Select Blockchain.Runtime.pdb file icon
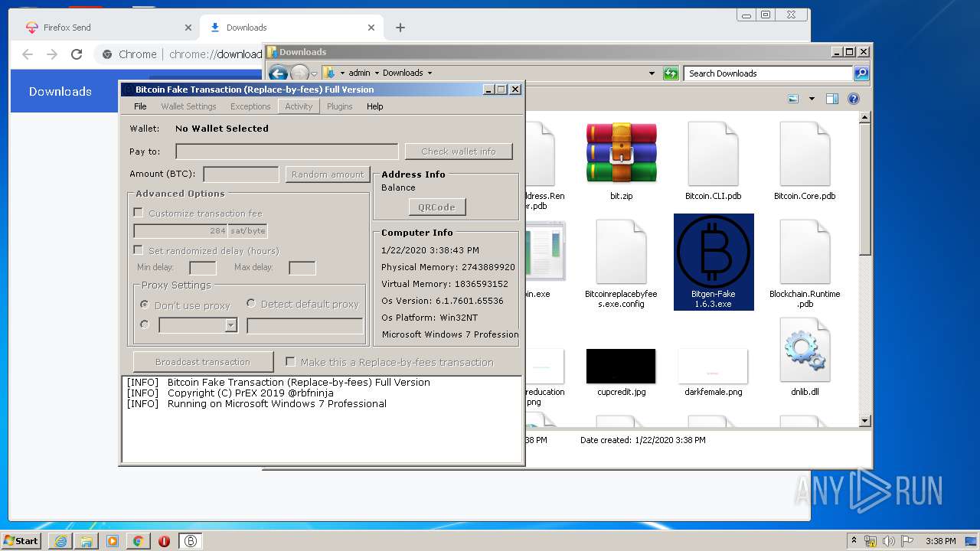 [805, 252]
